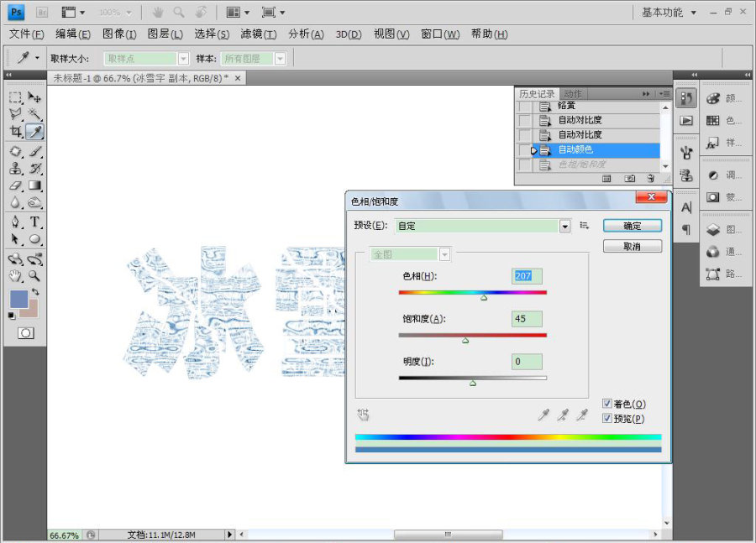Confirm with the 确定 button
This screenshot has width=756, height=543.
632,226
